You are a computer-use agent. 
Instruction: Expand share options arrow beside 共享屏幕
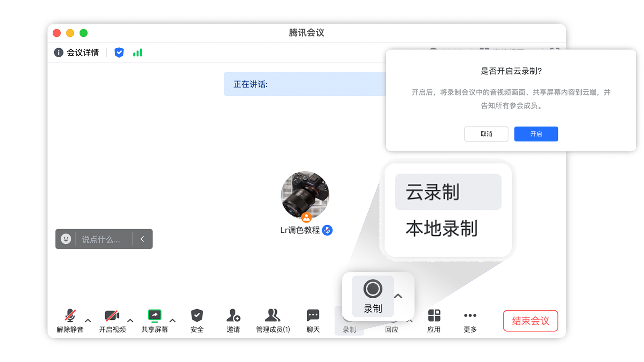(x=172, y=321)
